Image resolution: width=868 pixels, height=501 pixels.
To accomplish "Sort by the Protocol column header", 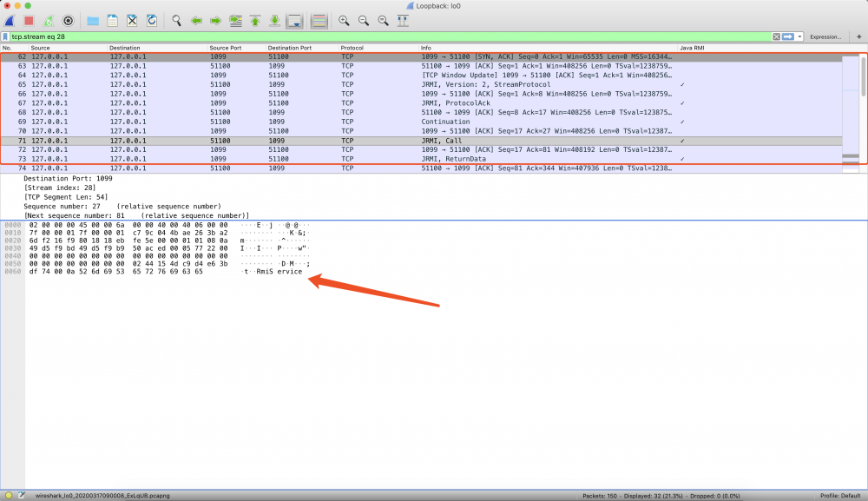I will pos(378,48).
